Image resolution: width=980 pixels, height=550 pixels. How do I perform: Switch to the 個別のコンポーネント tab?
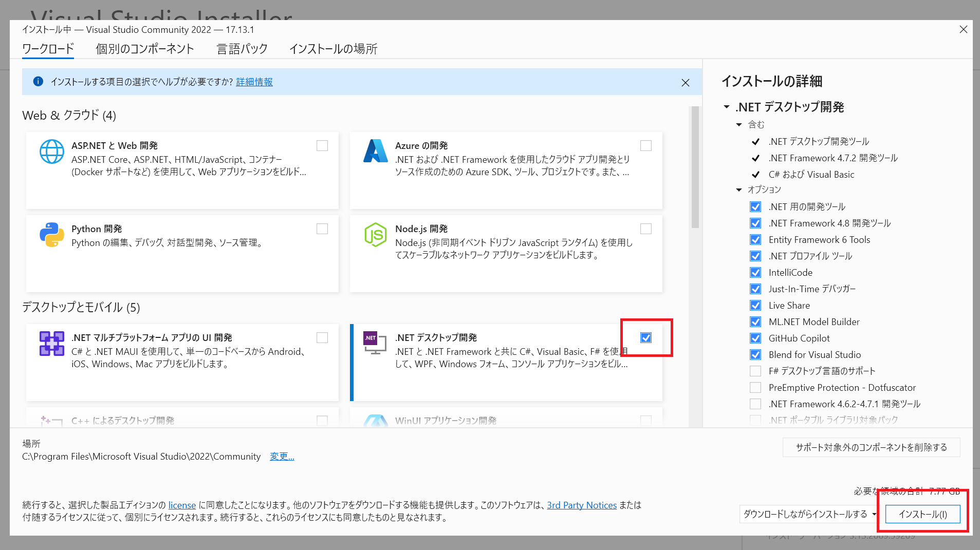click(145, 49)
